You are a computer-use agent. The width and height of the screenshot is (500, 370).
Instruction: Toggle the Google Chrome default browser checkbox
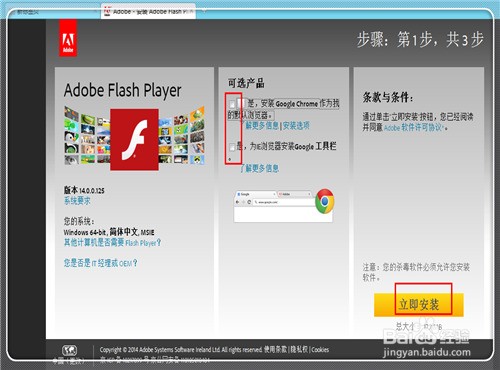(232, 104)
